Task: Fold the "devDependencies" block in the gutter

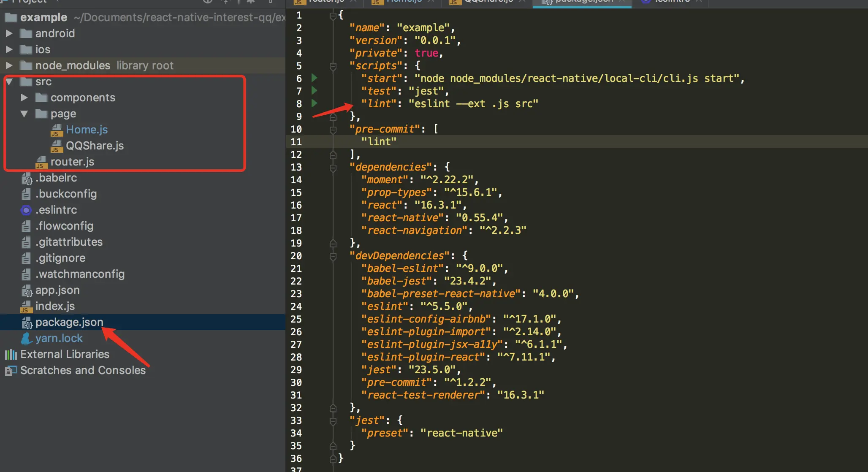Action: click(333, 256)
